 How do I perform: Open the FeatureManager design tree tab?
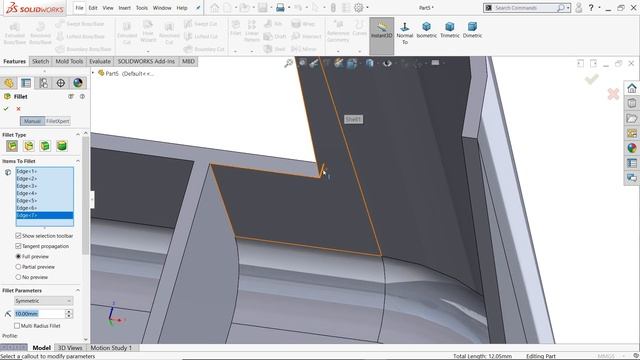9,83
